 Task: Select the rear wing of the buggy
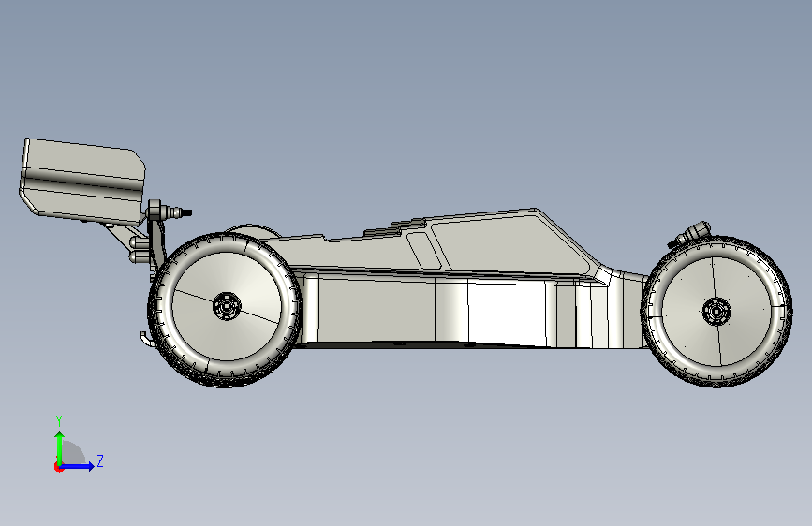82,180
